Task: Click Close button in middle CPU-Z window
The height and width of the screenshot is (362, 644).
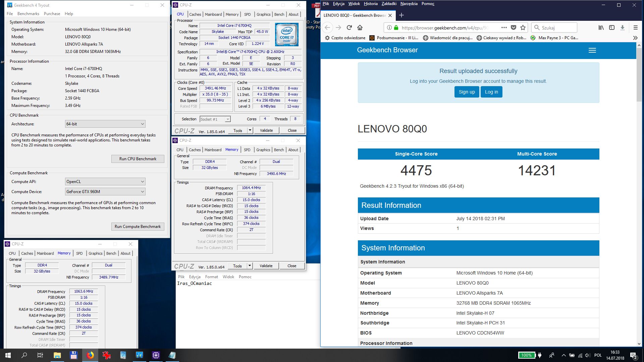Action: click(292, 266)
